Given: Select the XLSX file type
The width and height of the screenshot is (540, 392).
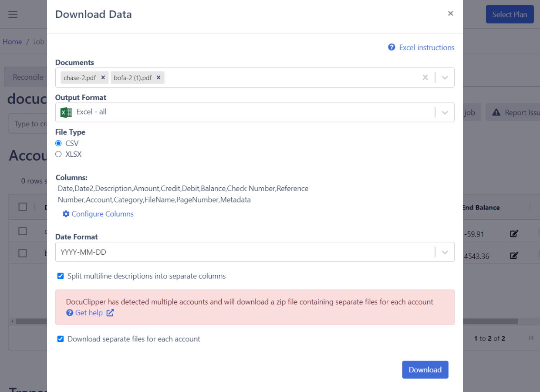Looking at the screenshot, I should (58, 154).
